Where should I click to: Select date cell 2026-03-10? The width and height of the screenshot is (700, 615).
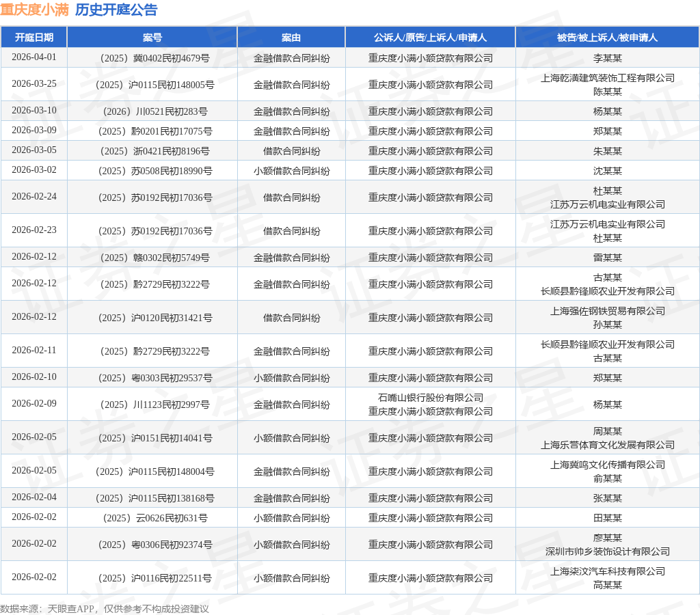pos(34,110)
